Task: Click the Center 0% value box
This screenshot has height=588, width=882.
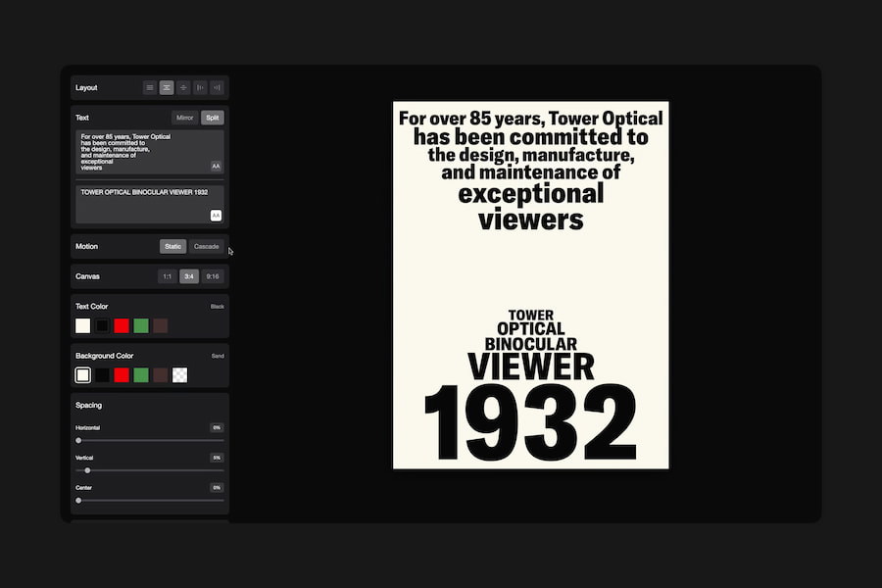Action: (217, 487)
